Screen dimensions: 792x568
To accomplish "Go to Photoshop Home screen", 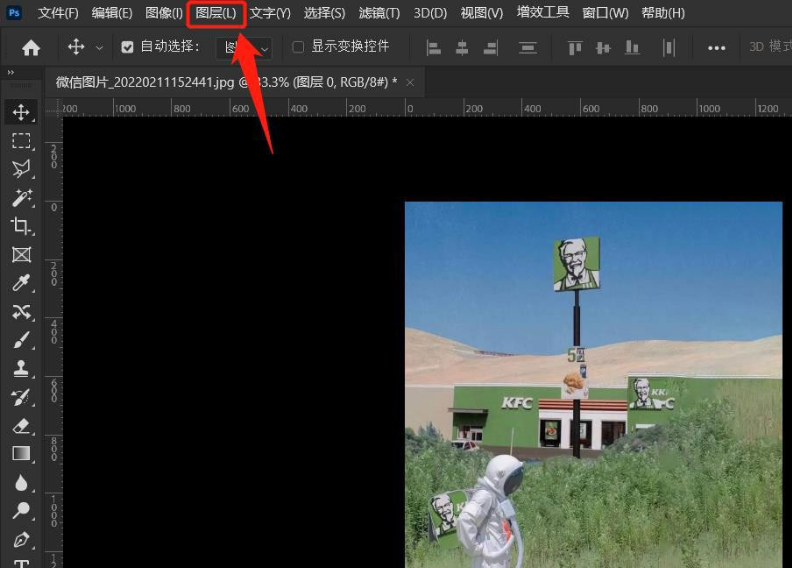I will coord(31,48).
